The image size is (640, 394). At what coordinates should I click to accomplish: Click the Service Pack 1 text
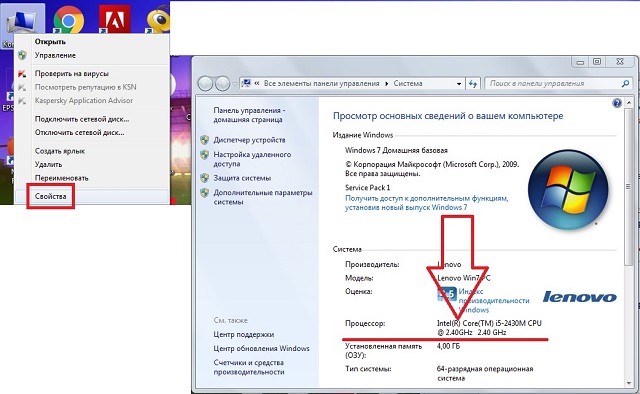tap(367, 187)
